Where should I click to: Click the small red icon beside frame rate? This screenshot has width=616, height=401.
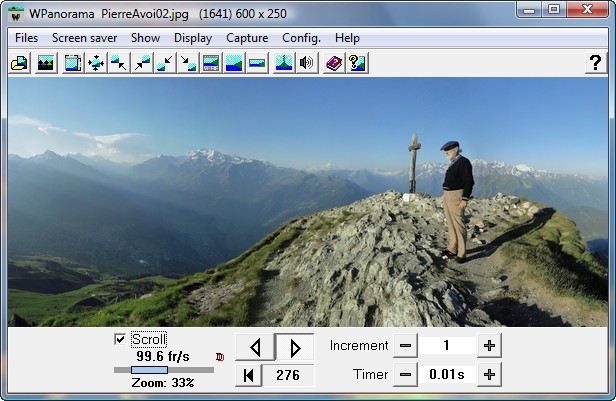pyautogui.click(x=219, y=356)
